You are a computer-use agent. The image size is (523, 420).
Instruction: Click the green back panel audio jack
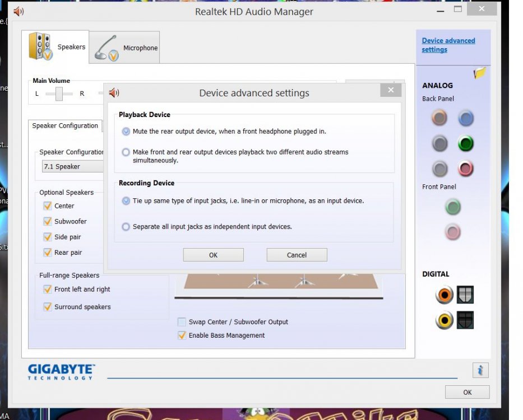pyautogui.click(x=466, y=143)
